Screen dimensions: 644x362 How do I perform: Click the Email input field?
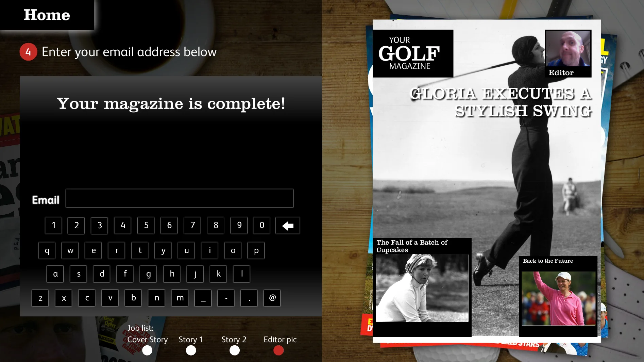180,198
